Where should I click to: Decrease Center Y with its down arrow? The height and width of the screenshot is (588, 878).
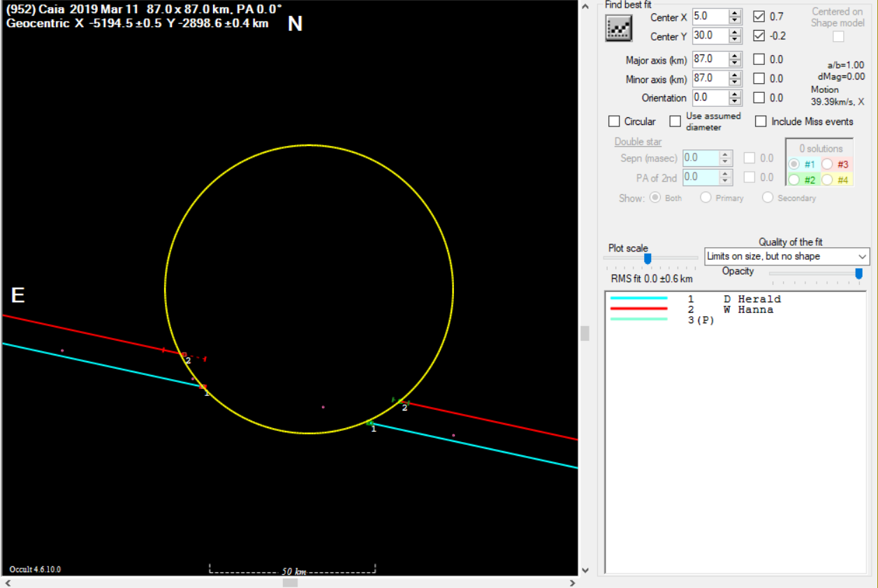point(735,39)
